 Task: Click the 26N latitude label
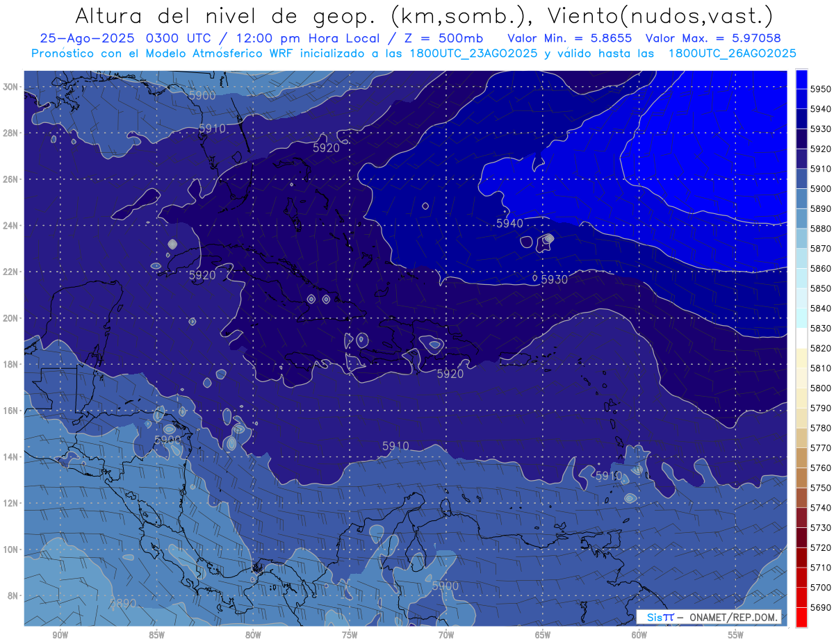pos(10,179)
